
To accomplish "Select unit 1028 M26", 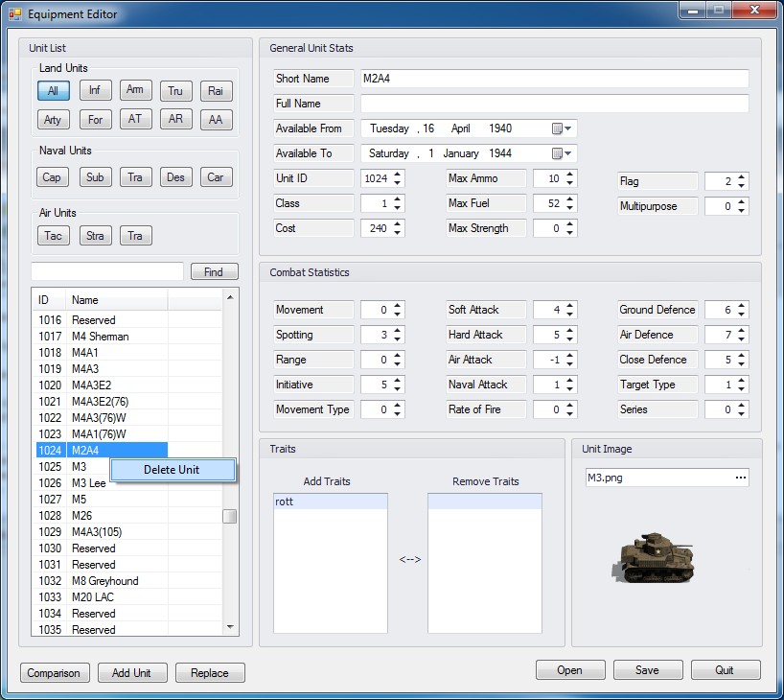I will pos(102,515).
